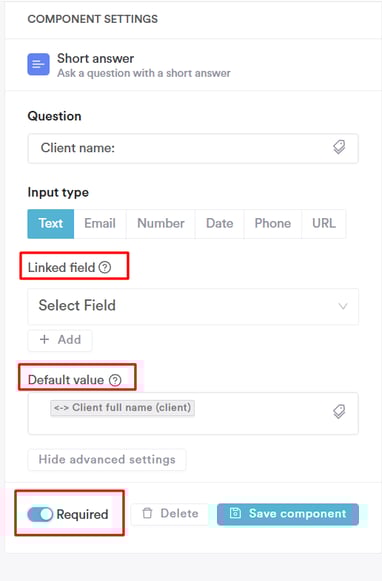Screen dimensions: 382x581
Task: Open the Linked field help tooltip icon
Action: click(x=105, y=267)
